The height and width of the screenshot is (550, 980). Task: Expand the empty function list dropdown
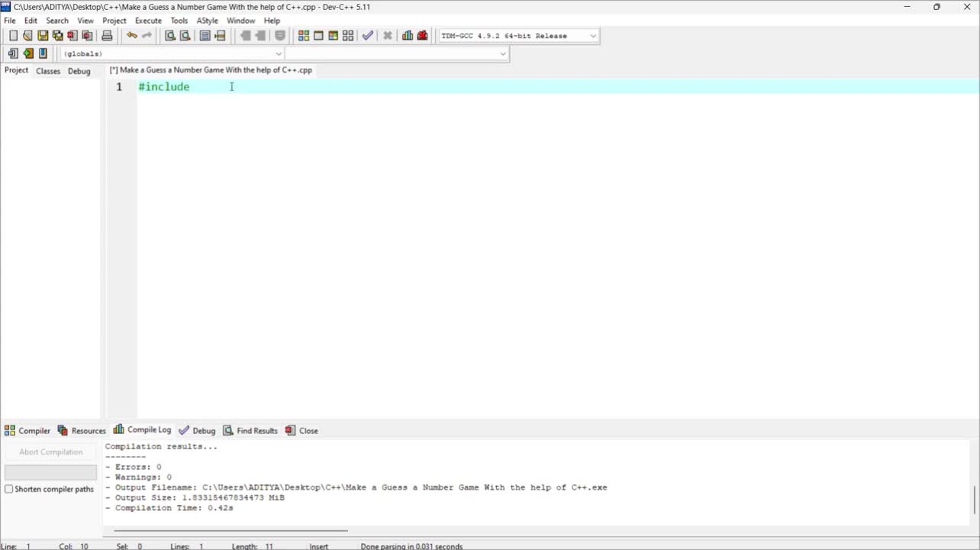pyautogui.click(x=502, y=53)
